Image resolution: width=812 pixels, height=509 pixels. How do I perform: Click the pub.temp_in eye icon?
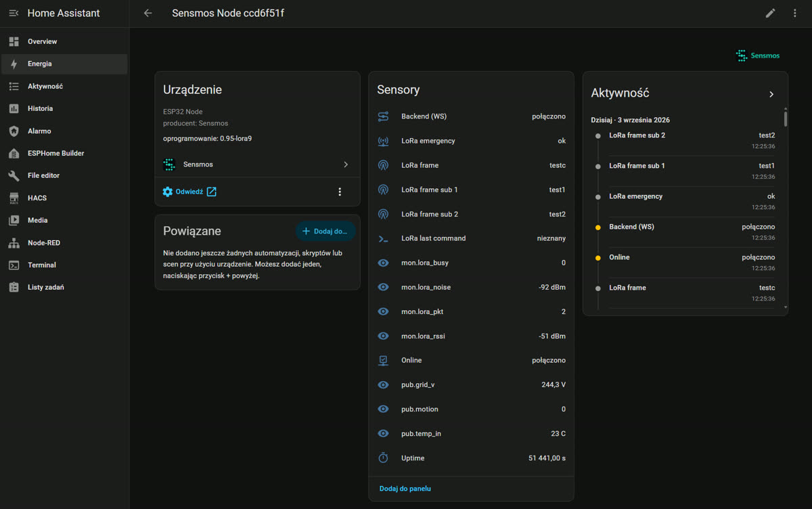[x=383, y=433]
